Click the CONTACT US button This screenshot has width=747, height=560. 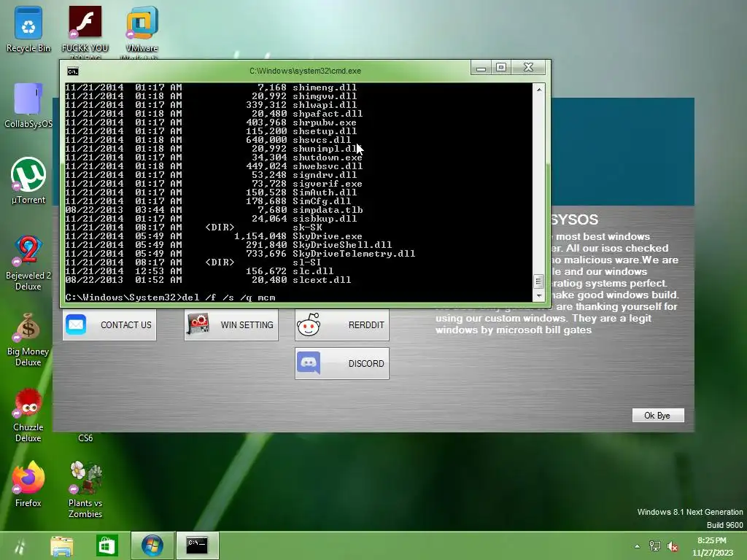click(x=109, y=324)
